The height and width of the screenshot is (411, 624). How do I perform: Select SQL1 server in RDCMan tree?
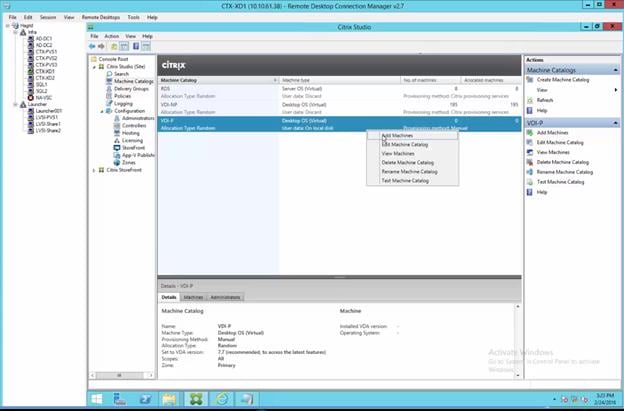tap(37, 84)
